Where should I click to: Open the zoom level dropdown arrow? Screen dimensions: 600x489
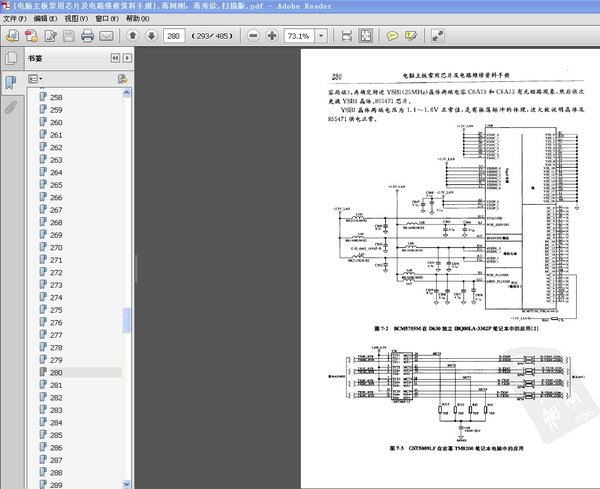[321, 36]
